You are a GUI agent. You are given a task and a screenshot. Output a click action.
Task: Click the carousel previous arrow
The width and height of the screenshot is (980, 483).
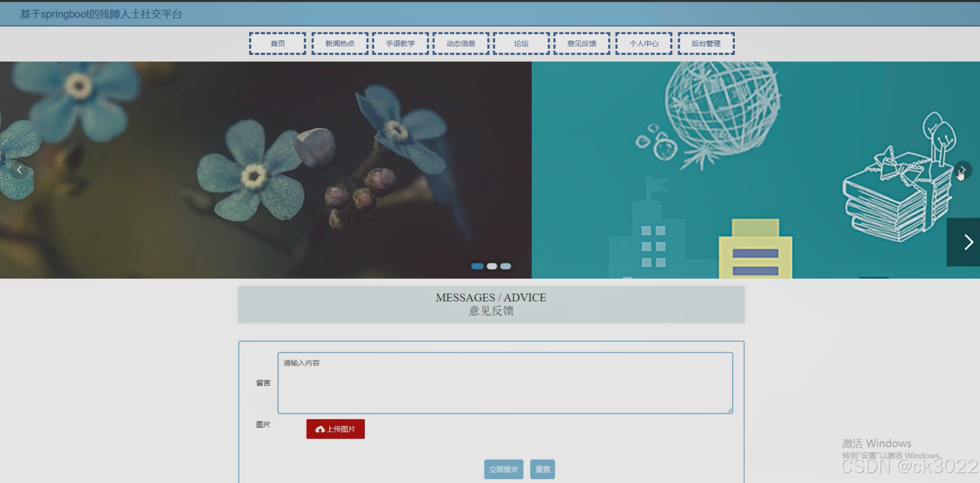click(19, 170)
